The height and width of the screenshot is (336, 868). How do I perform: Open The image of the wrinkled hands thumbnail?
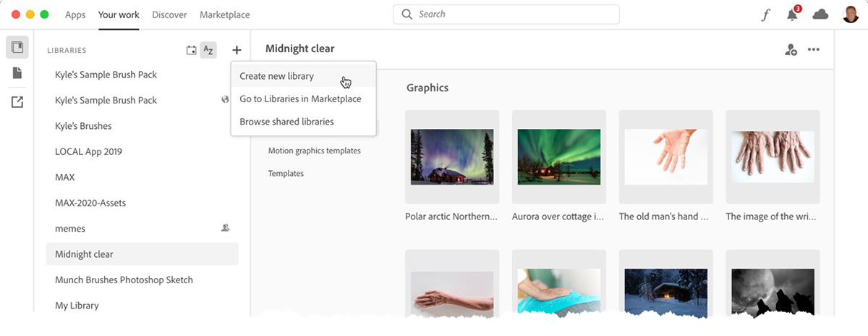point(773,156)
